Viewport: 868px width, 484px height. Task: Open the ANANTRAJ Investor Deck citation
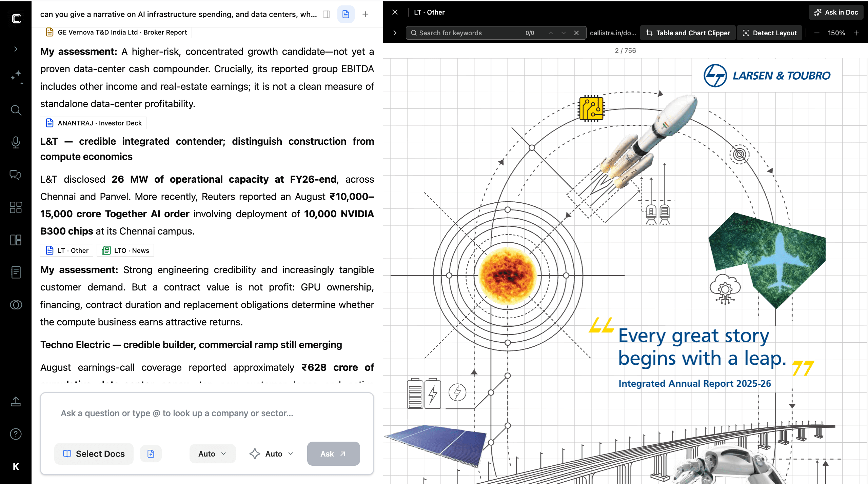[x=94, y=123]
